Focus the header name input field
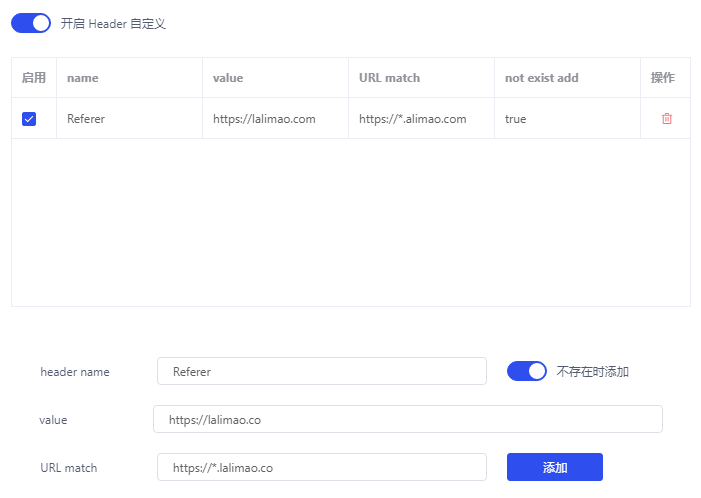This screenshot has width=701, height=498. [322, 371]
